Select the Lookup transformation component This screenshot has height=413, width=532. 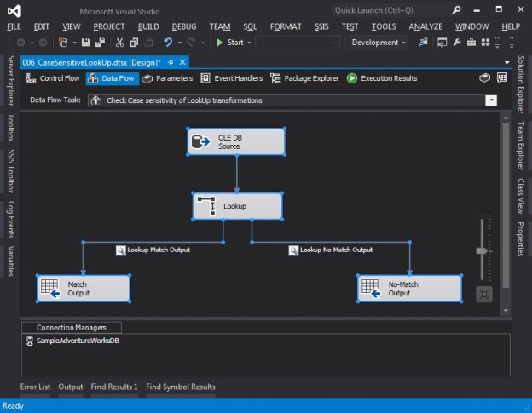237,206
